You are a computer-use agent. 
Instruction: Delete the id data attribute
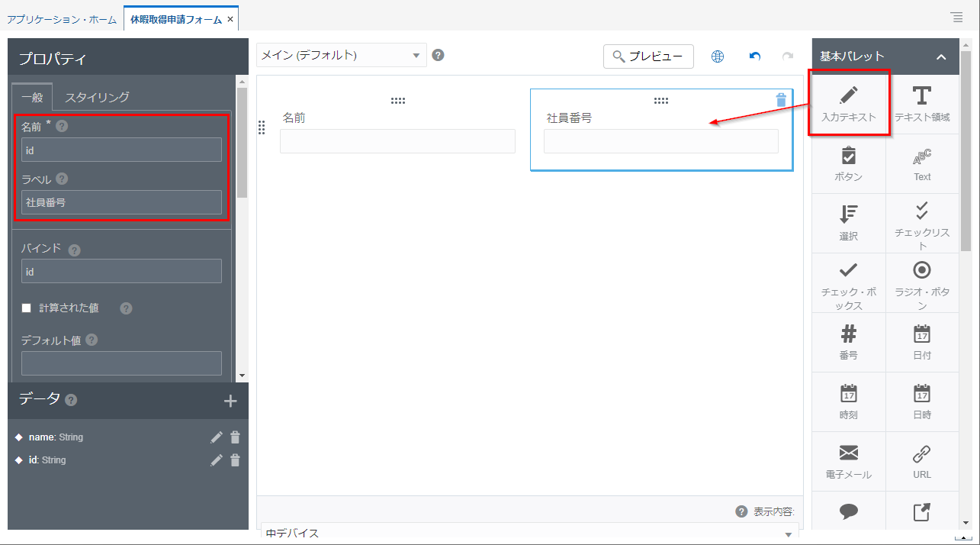[235, 460]
